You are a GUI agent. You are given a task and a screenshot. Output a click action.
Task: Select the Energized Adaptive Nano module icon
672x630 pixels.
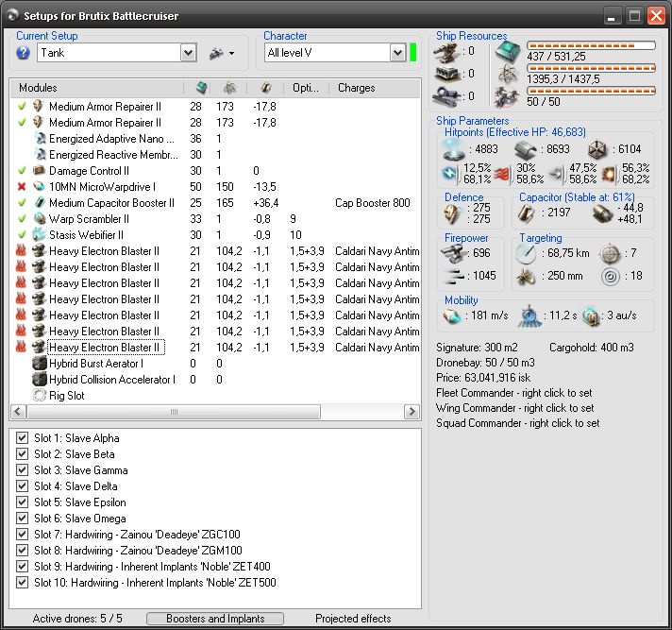pos(40,139)
